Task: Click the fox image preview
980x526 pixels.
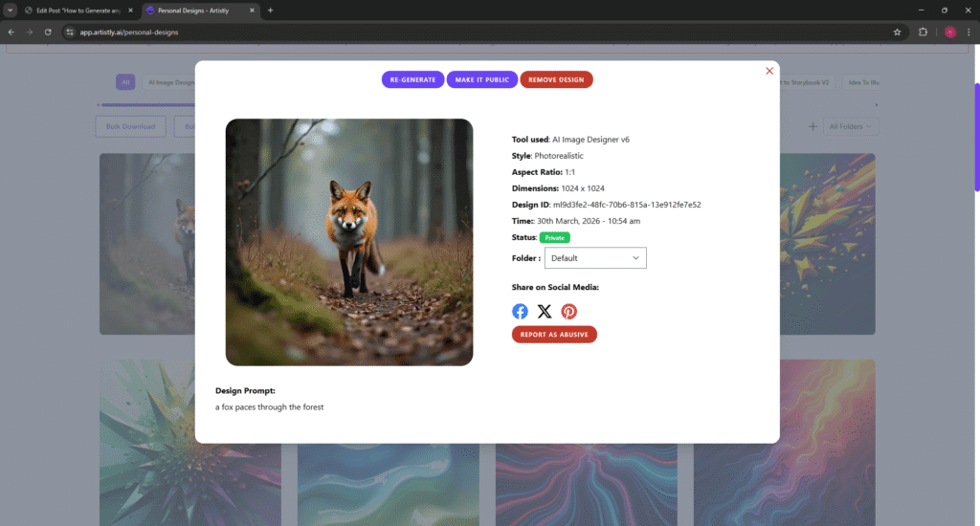Action: [x=349, y=242]
